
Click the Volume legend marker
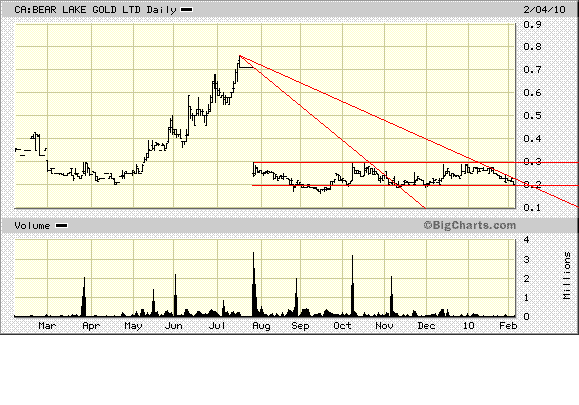coord(61,226)
